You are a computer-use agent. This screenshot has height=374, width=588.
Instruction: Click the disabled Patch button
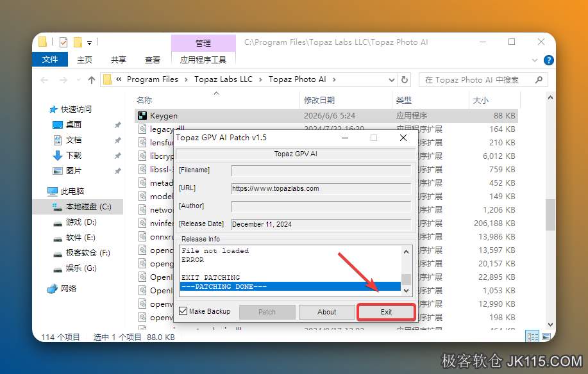click(267, 312)
